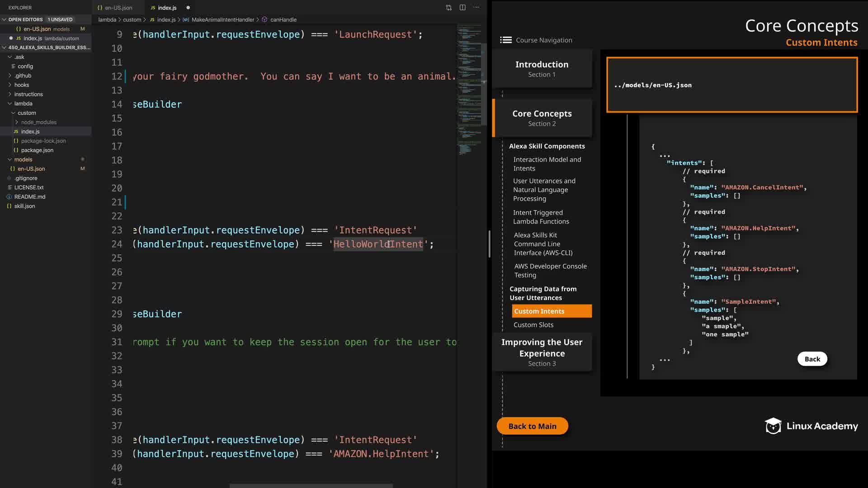Open Custom Slots navigation item
The height and width of the screenshot is (488, 868).
coord(533,325)
